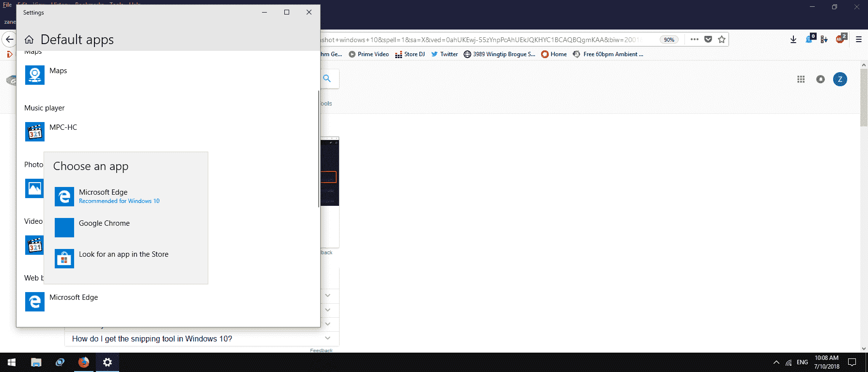Open the Twitter bookmark
868x372 pixels.
[x=444, y=54]
